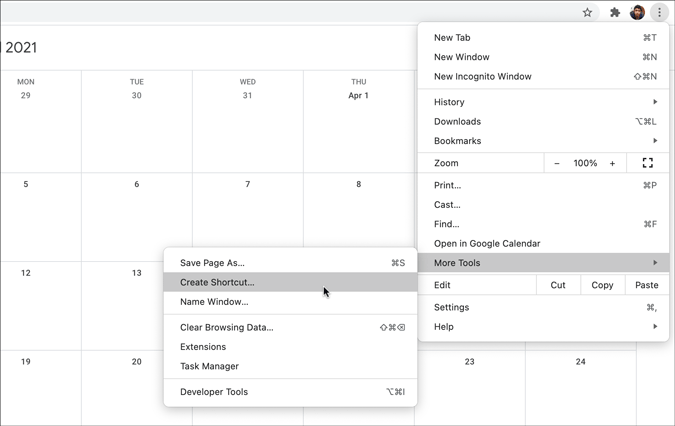The image size is (675, 426).
Task: Choose Name Window... in submenu
Action: tap(291, 301)
